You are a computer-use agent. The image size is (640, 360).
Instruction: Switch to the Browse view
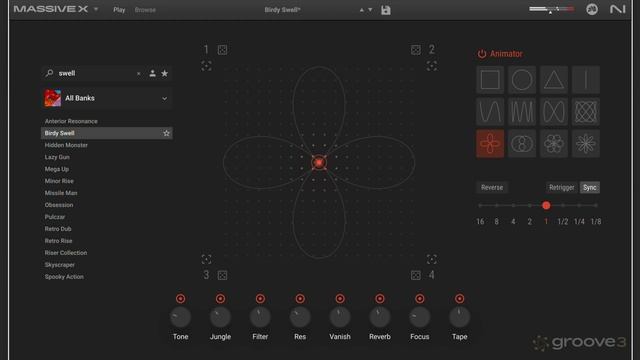click(145, 10)
